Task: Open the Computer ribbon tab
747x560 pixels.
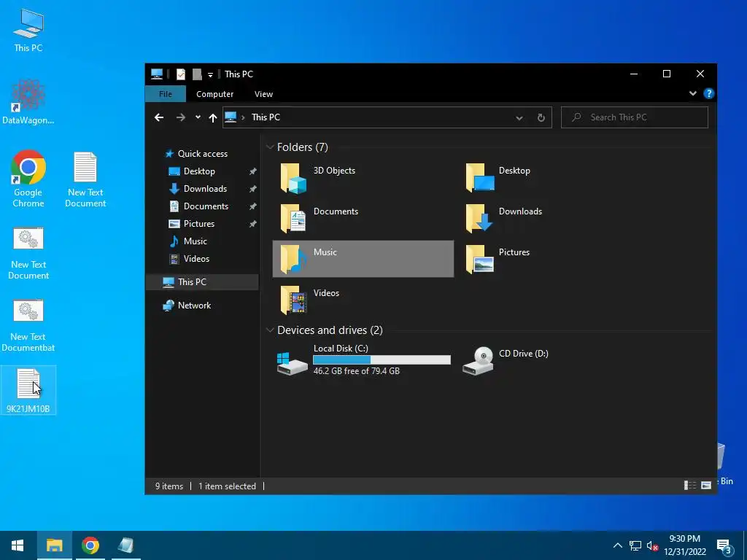Action: 215,94
